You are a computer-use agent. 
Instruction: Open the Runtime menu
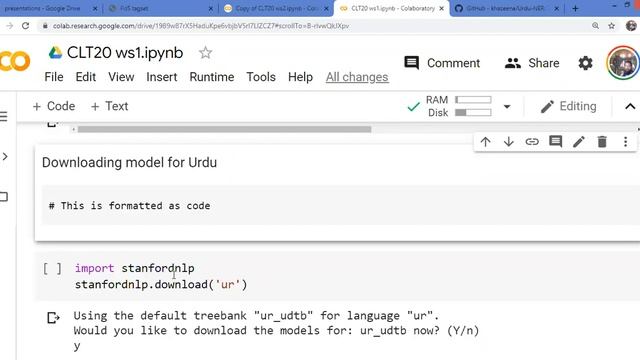(x=212, y=77)
